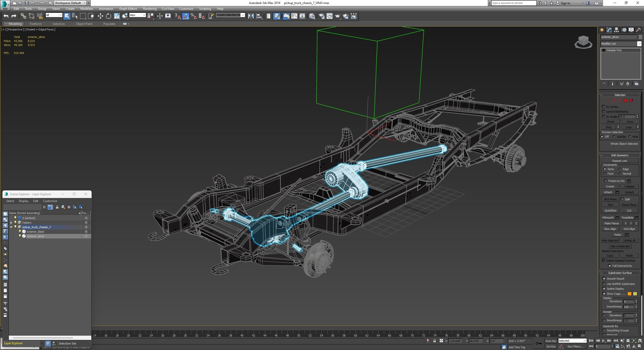Screen dimensions: 644x350
Task: Click the Undo arrow in main toolbar
Action: click(6, 16)
